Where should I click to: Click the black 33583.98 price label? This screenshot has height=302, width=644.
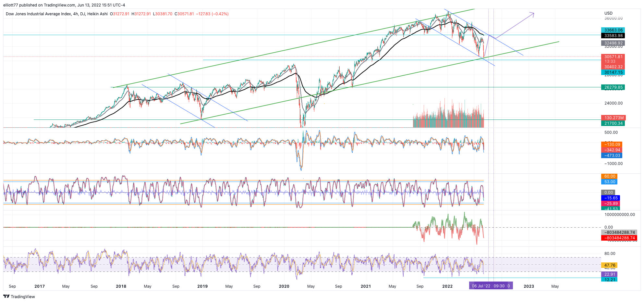coord(613,36)
